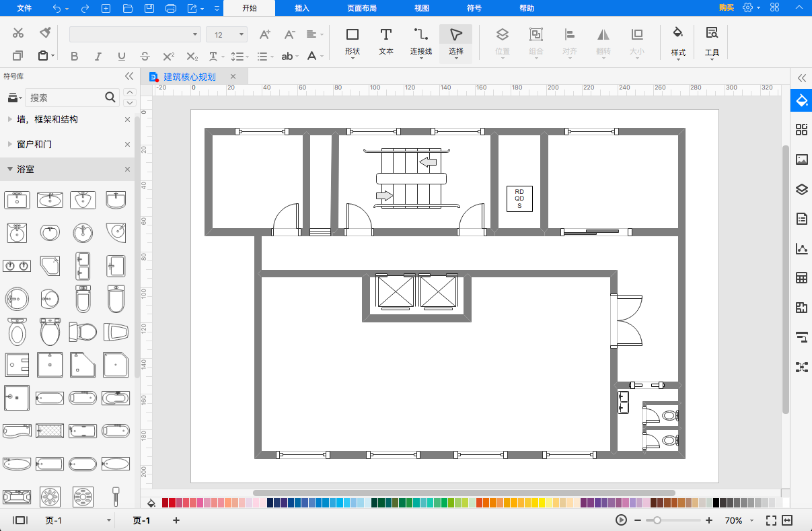Image resolution: width=812 pixels, height=531 pixels.
Task: Expand the 墙, 框架和结构 symbol category
Action: click(47, 119)
